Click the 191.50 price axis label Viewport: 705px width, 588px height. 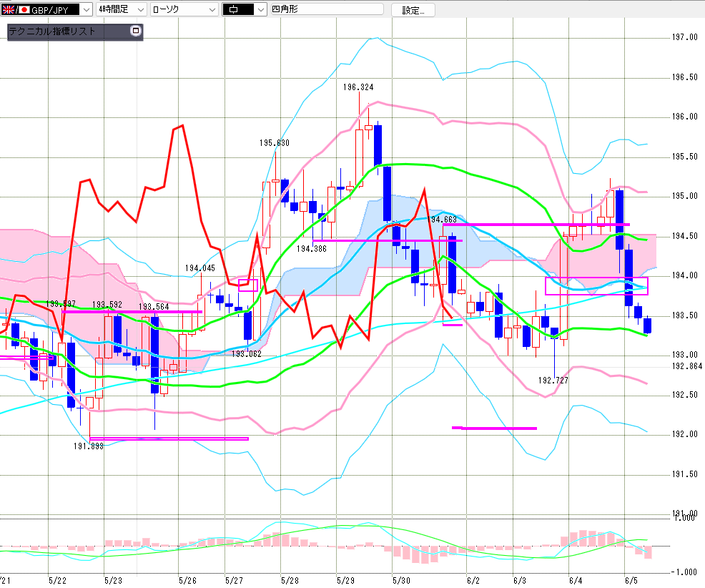685,474
